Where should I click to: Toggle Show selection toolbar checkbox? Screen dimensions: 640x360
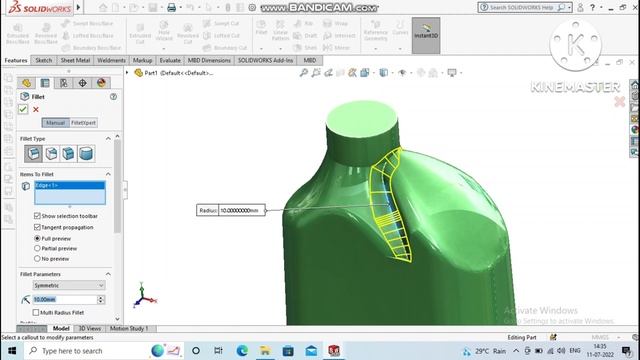(x=37, y=216)
